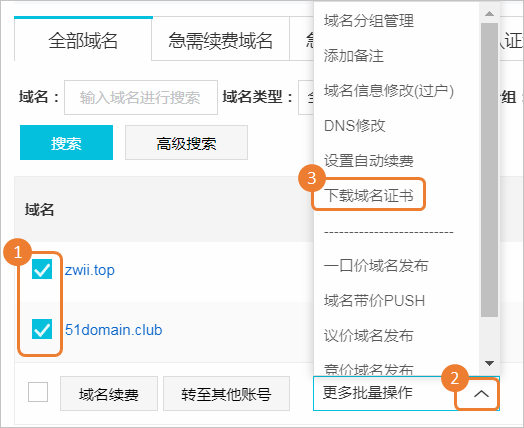Switch to the 急需续费域名 tab

(x=220, y=39)
